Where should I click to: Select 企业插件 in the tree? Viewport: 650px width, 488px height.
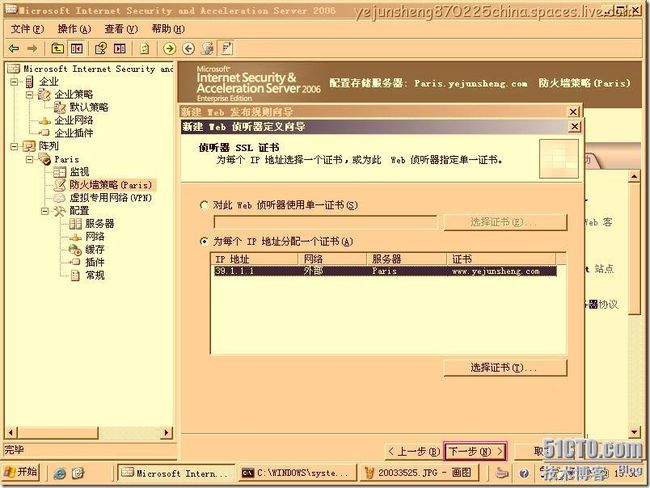(x=74, y=133)
